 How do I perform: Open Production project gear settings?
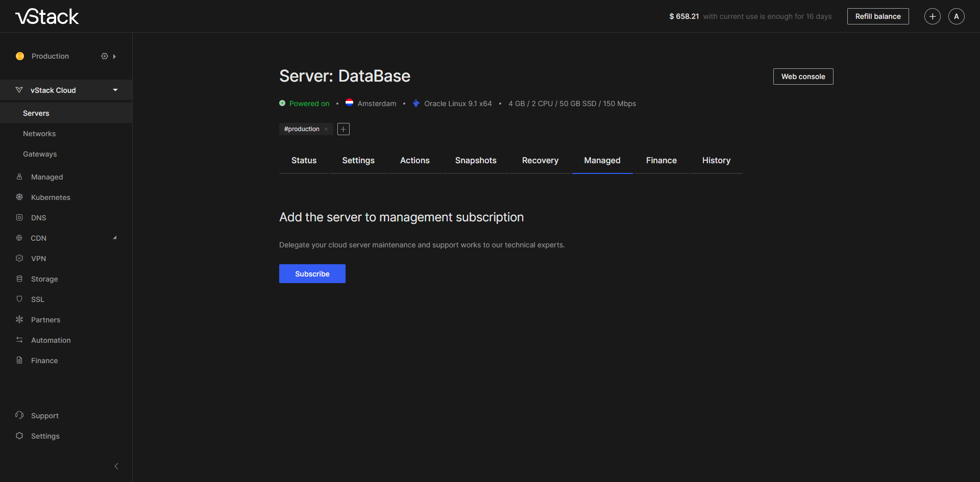pyautogui.click(x=105, y=56)
